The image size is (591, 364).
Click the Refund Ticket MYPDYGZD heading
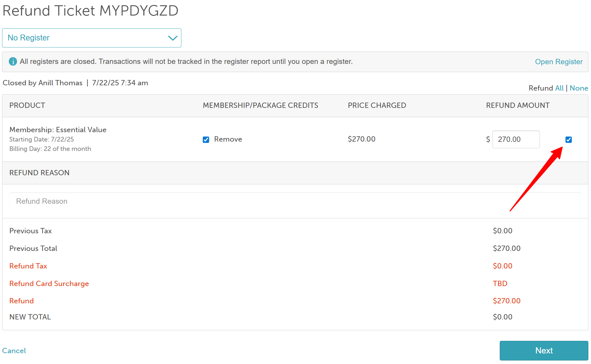[90, 11]
